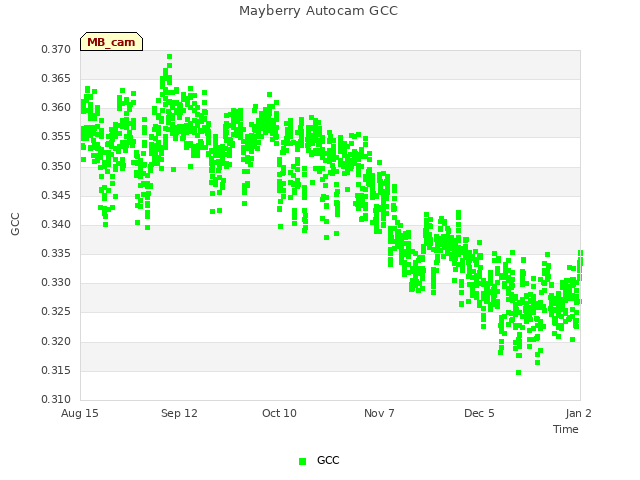Click the GCC legend label

coord(328,460)
